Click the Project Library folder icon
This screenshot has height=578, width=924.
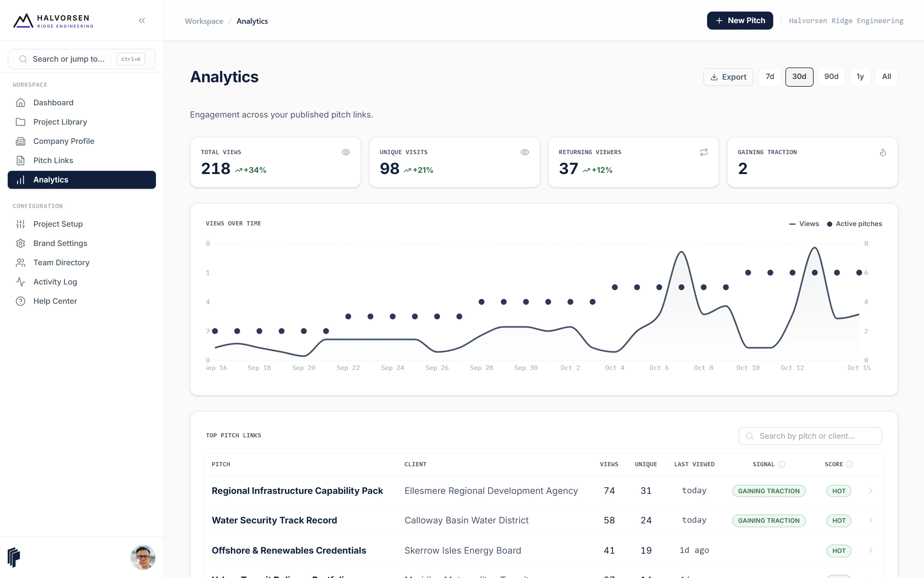point(21,122)
